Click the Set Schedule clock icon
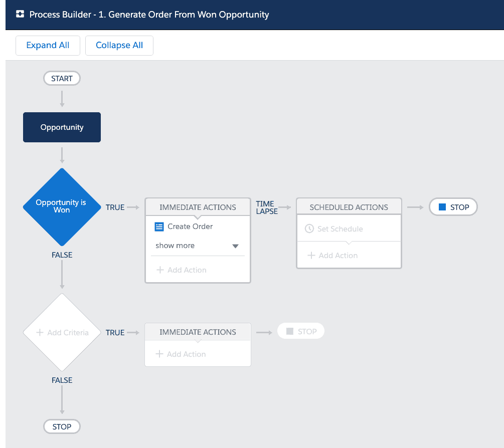Viewport: 504px width, 448px height. [309, 229]
